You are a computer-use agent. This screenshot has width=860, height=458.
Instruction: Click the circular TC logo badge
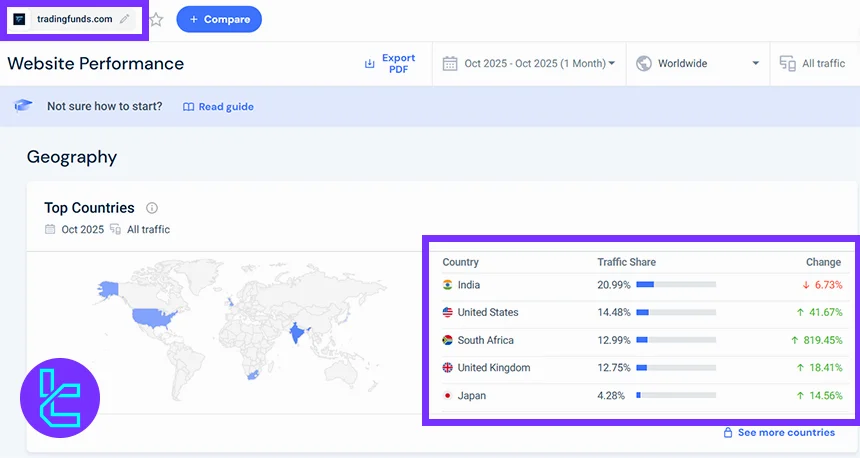coord(60,398)
